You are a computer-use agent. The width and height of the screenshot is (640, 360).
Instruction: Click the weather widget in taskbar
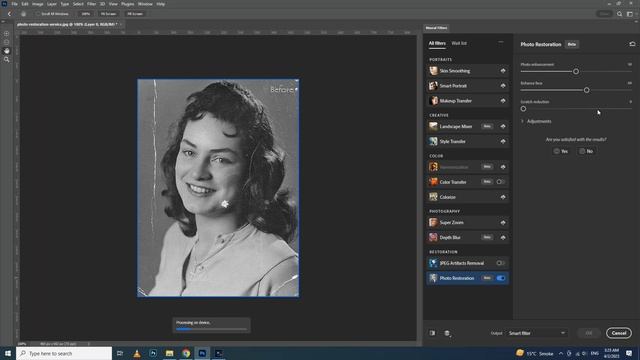pyautogui.click(x=535, y=353)
